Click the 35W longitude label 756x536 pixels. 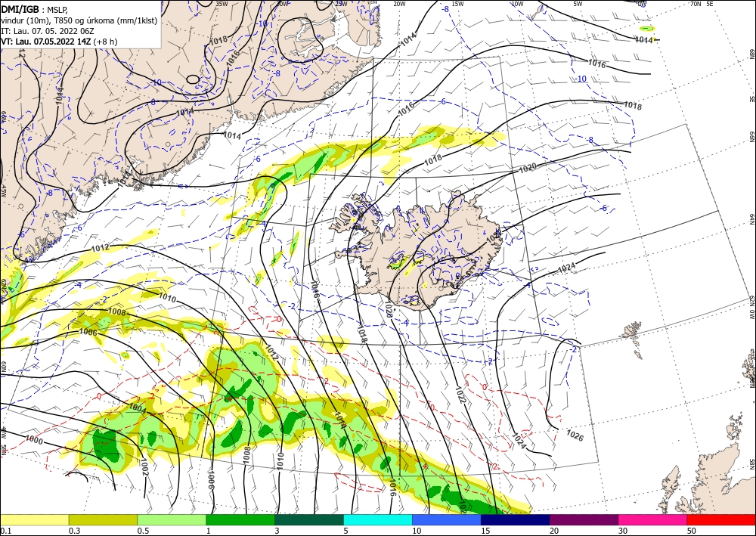click(x=222, y=4)
